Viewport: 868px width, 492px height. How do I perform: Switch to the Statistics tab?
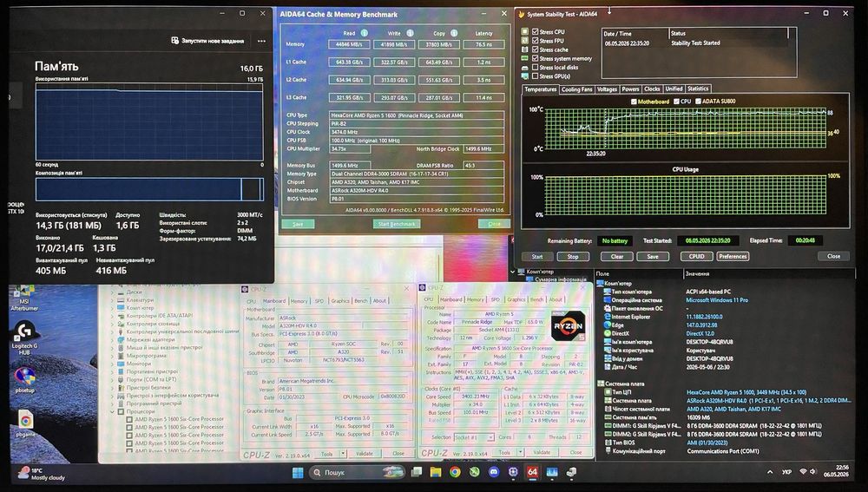pyautogui.click(x=698, y=89)
